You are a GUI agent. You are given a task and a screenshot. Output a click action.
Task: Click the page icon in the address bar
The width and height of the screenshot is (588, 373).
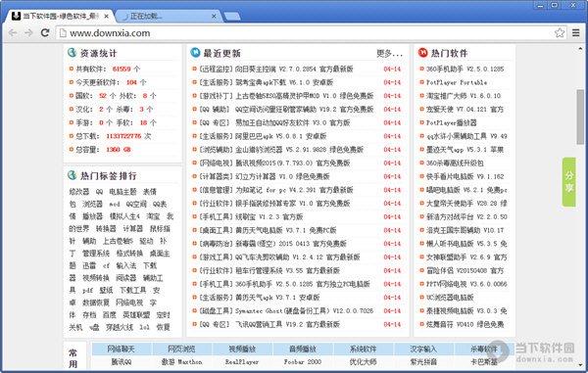pyautogui.click(x=64, y=33)
